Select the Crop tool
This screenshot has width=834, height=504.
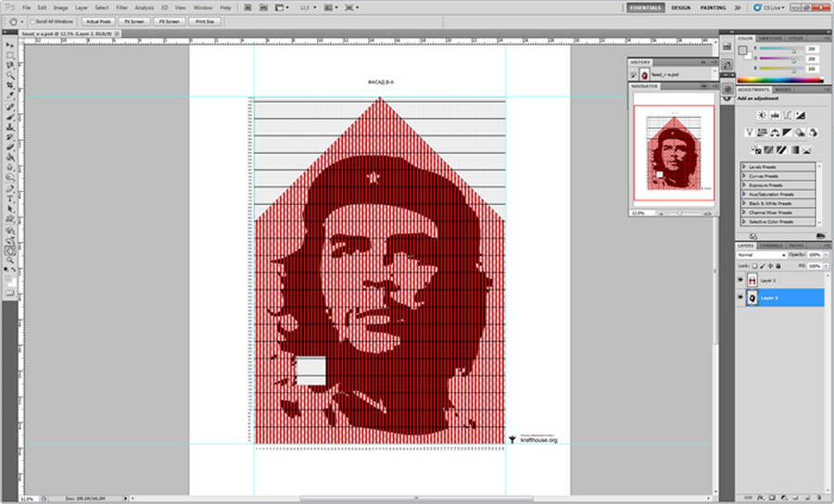pos(10,85)
